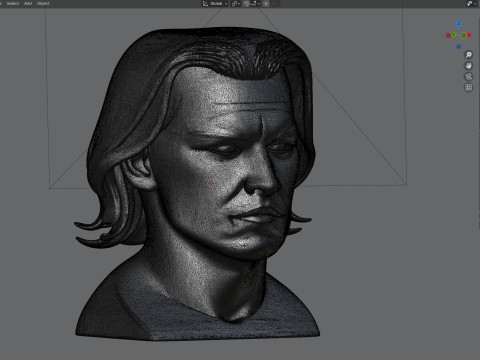Toggle proportional editing

click(x=266, y=4)
